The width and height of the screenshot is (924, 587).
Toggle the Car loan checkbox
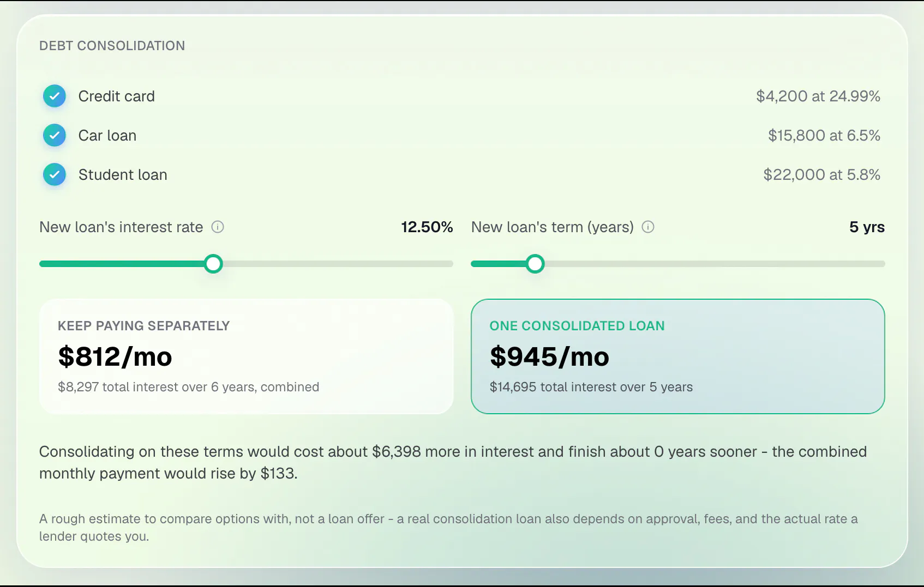point(55,135)
